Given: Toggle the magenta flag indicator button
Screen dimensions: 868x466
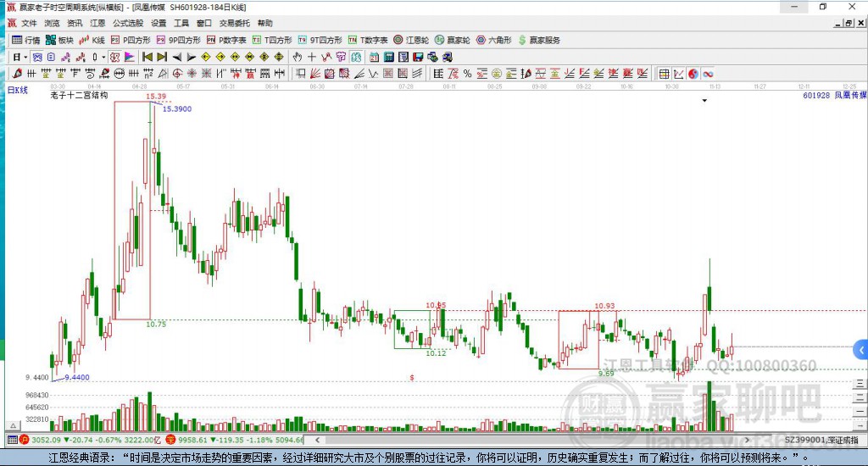Looking at the screenshot, I should point(129,57).
